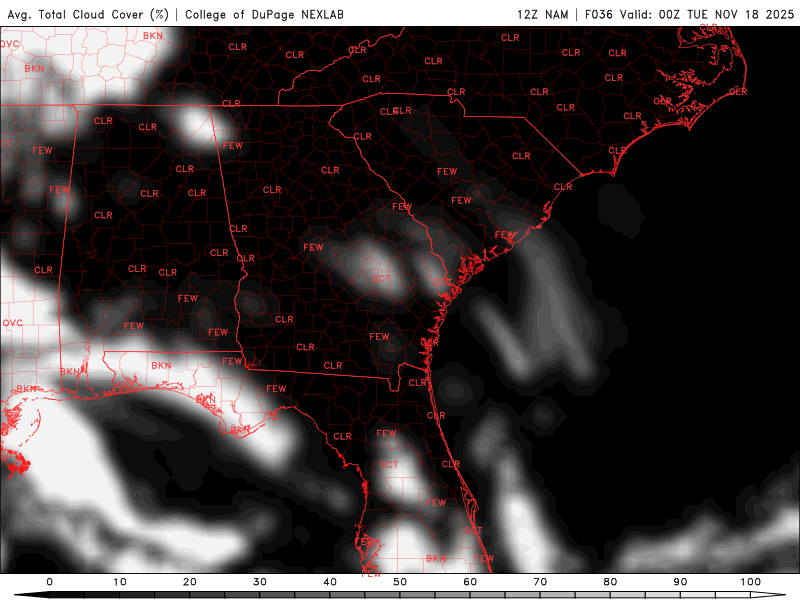800x600 pixels.
Task: Click the 'College of DuPage NEXLAB' text
Action: [x=264, y=15]
